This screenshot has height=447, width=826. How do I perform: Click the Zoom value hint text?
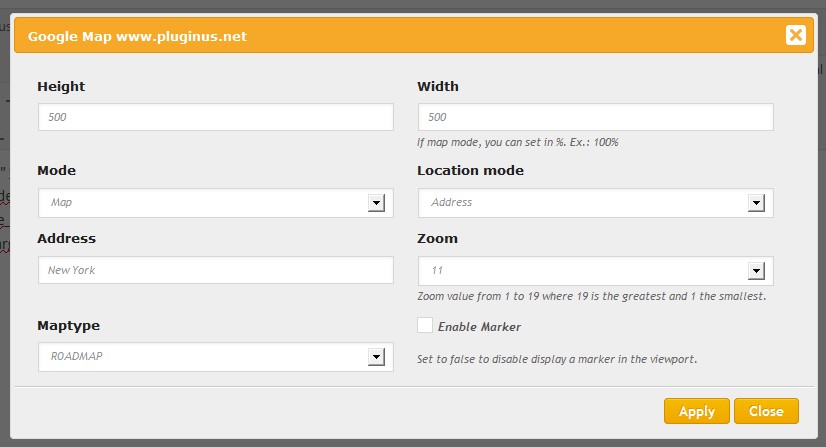pyautogui.click(x=592, y=297)
